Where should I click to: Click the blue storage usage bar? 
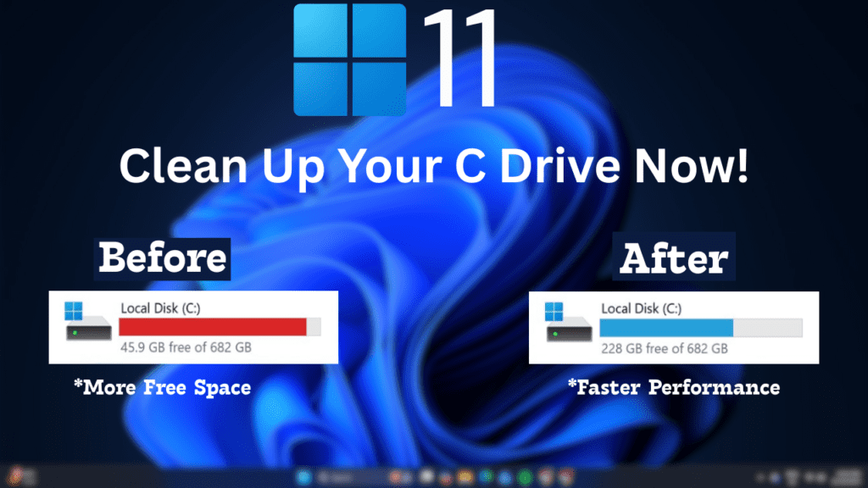click(665, 328)
